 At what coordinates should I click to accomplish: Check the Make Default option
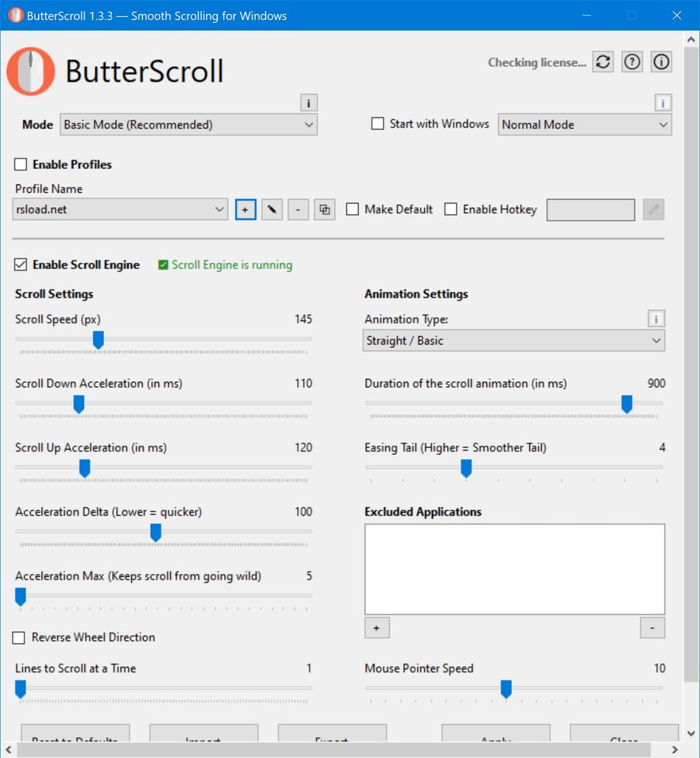pos(352,209)
